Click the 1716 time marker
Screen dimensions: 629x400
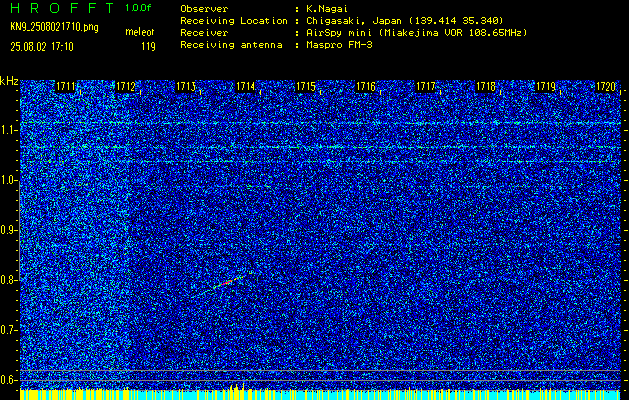pyautogui.click(x=366, y=86)
